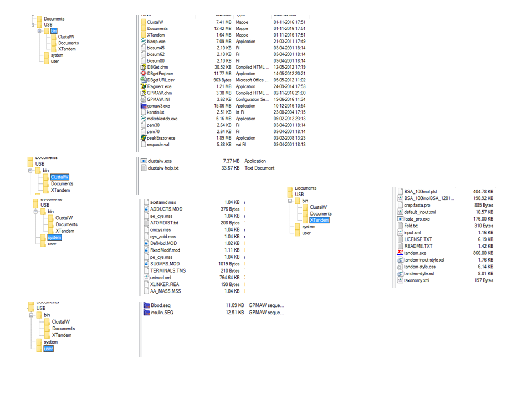Select the makeblastdb.exe file icon
Viewport: 532px width, 399px height.
pyautogui.click(x=144, y=119)
